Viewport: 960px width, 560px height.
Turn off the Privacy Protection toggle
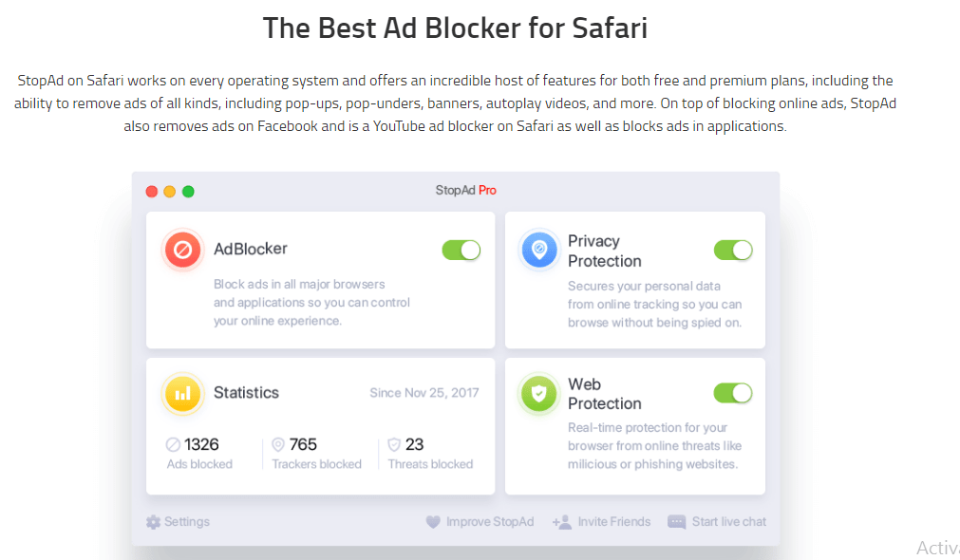tap(733, 250)
